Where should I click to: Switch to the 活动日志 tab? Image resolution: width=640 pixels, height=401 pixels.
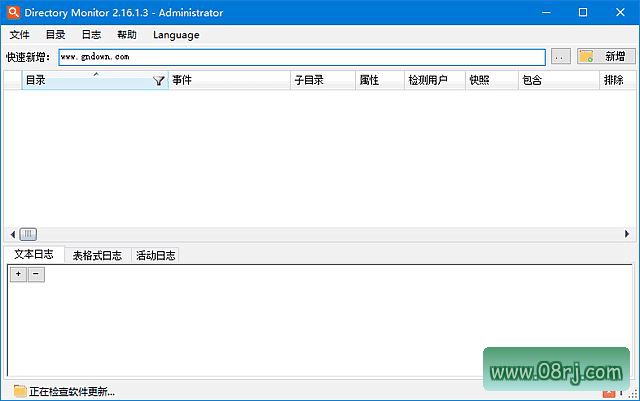point(155,255)
